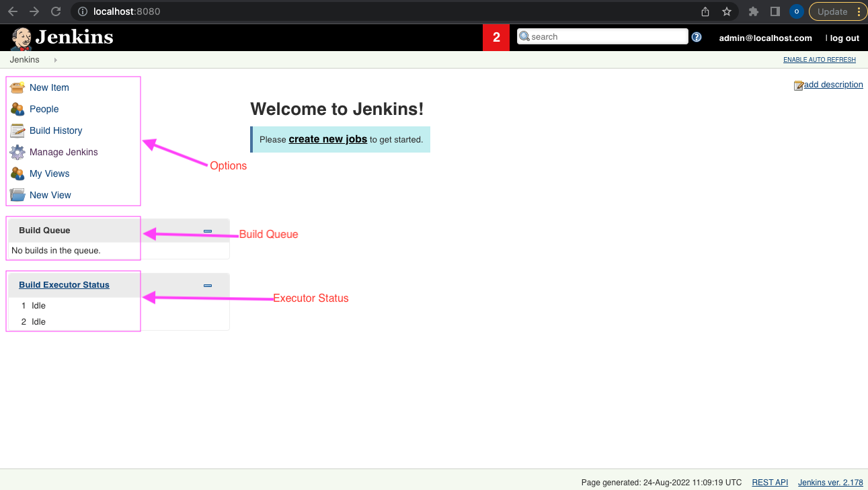Open the Jenkins breadcrumb menu item
This screenshot has width=868, height=490.
pos(24,59)
